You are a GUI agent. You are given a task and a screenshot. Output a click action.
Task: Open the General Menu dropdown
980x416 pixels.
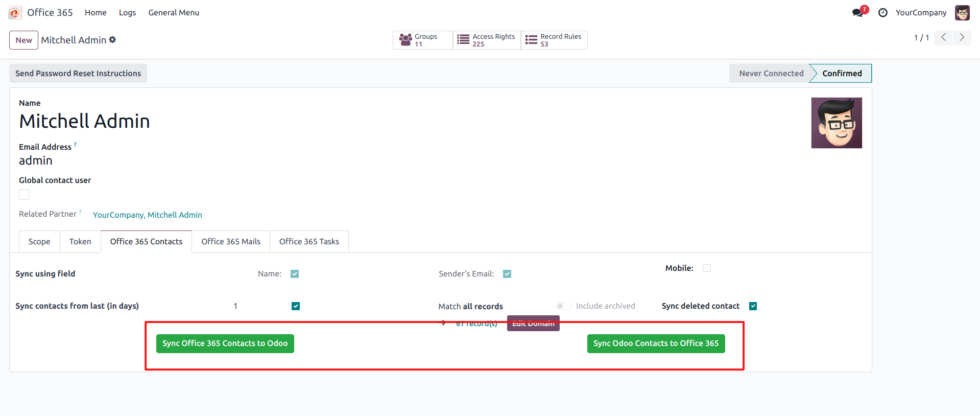tap(174, 13)
